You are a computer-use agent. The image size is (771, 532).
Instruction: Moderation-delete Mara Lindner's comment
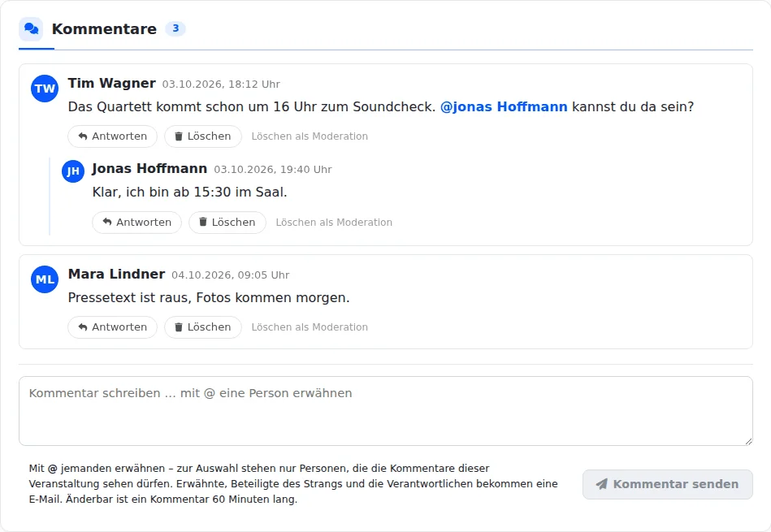(310, 327)
